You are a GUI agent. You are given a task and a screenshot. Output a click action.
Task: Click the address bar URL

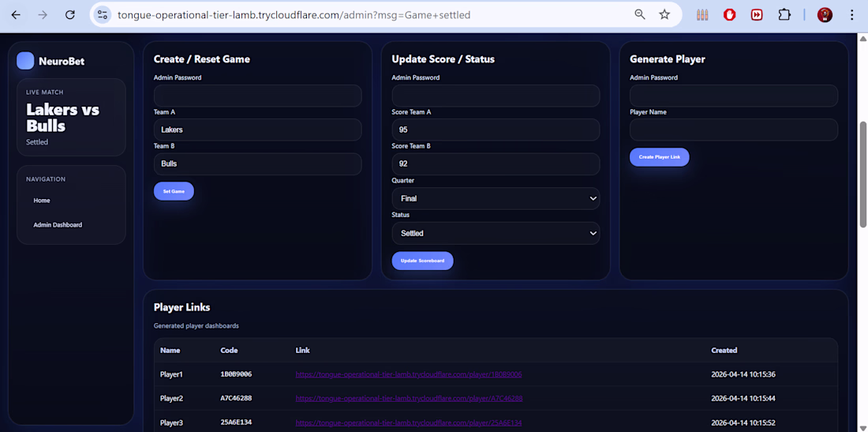click(294, 15)
